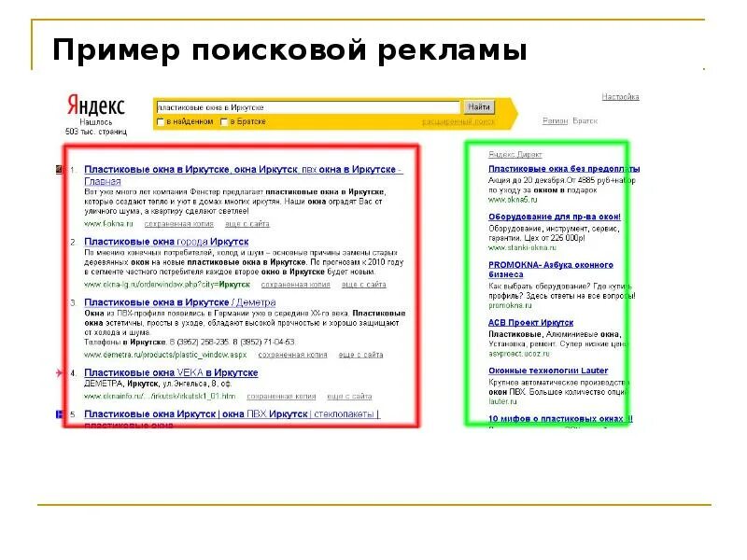Open the asvproect.ucoz.ru ad URL

(x=519, y=354)
